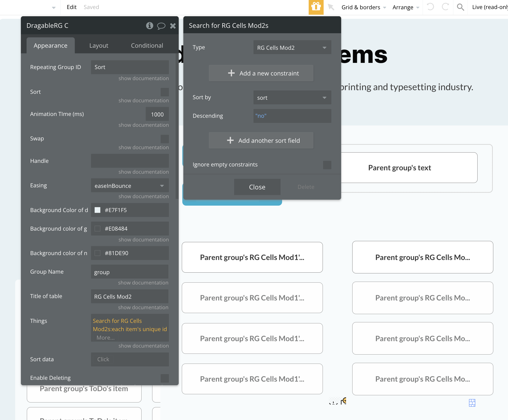Switch to the Layout tab

99,46
